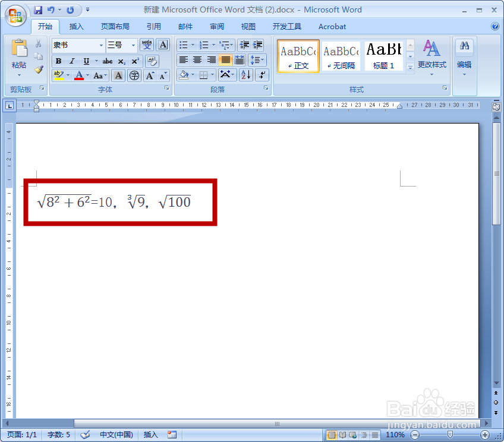Save the document via quick access

[x=38, y=10]
